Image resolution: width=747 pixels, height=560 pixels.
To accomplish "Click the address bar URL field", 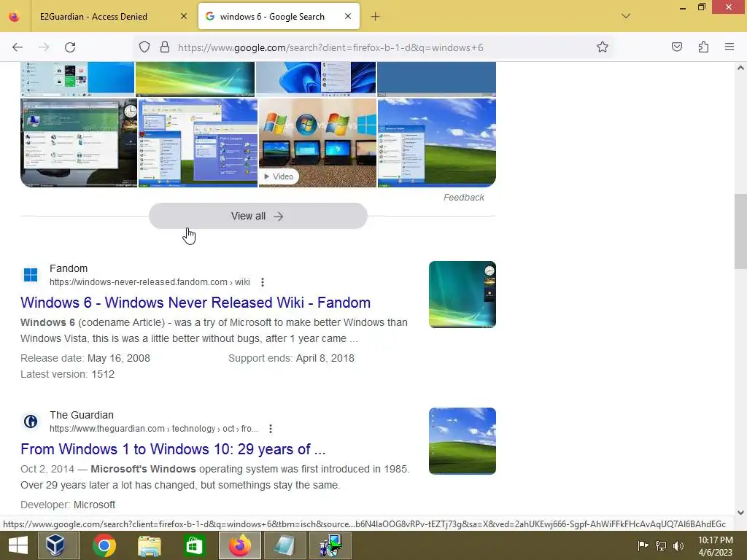I will pyautogui.click(x=373, y=47).
